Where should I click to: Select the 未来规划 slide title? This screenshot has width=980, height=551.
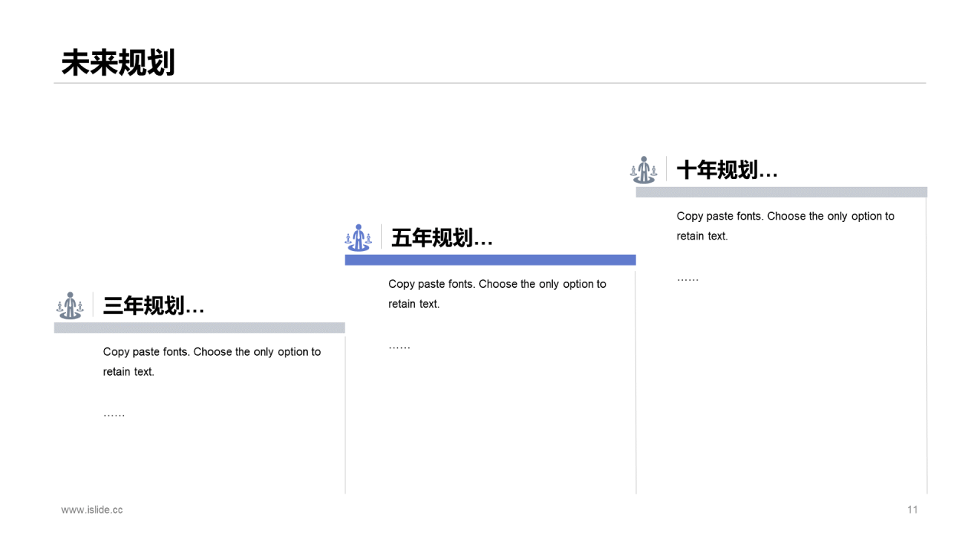[x=118, y=63]
